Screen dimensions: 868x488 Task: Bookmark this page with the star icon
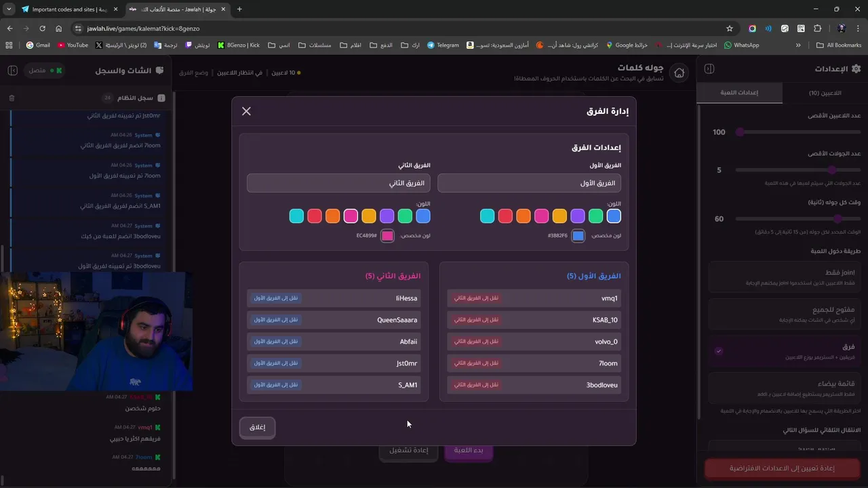click(x=730, y=28)
